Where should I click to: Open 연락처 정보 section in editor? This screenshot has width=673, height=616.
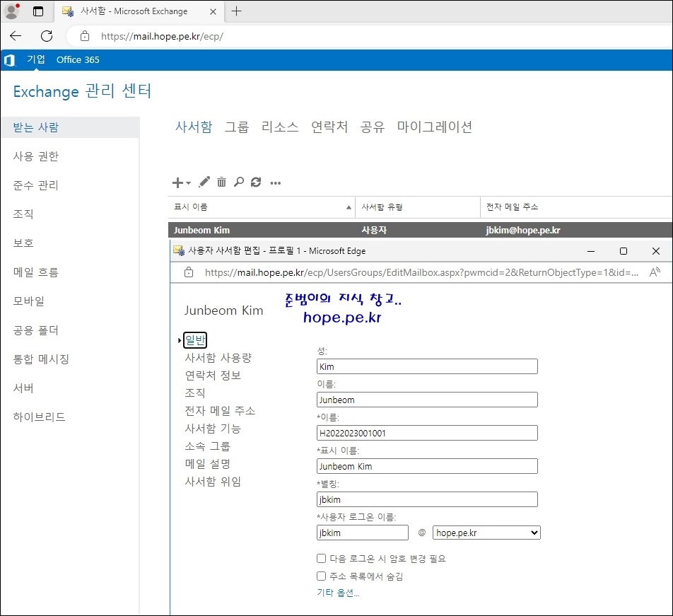click(x=213, y=375)
